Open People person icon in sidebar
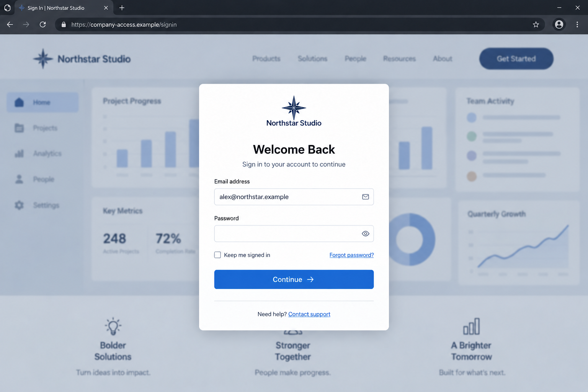Viewport: 588px width, 392px height. coord(19,179)
